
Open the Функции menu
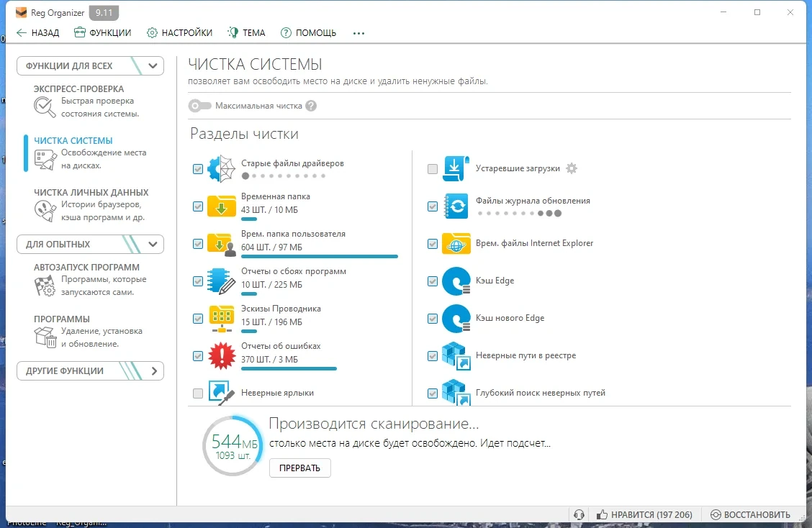(102, 33)
